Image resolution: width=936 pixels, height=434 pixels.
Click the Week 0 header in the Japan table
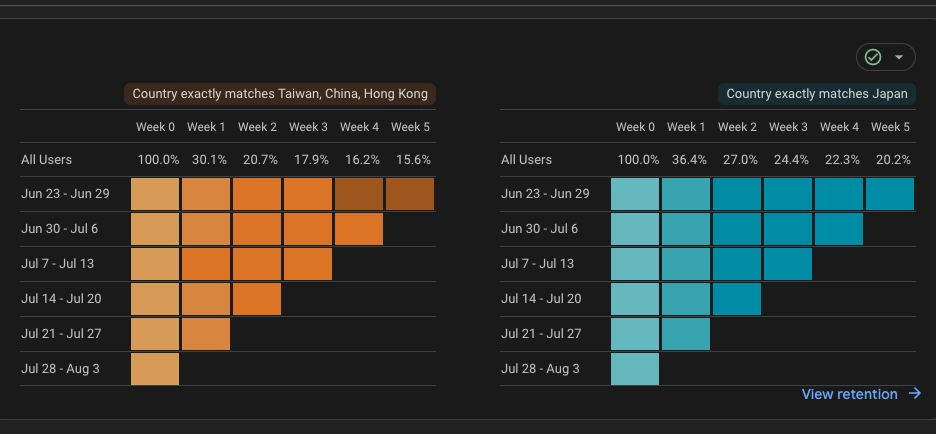tap(635, 127)
